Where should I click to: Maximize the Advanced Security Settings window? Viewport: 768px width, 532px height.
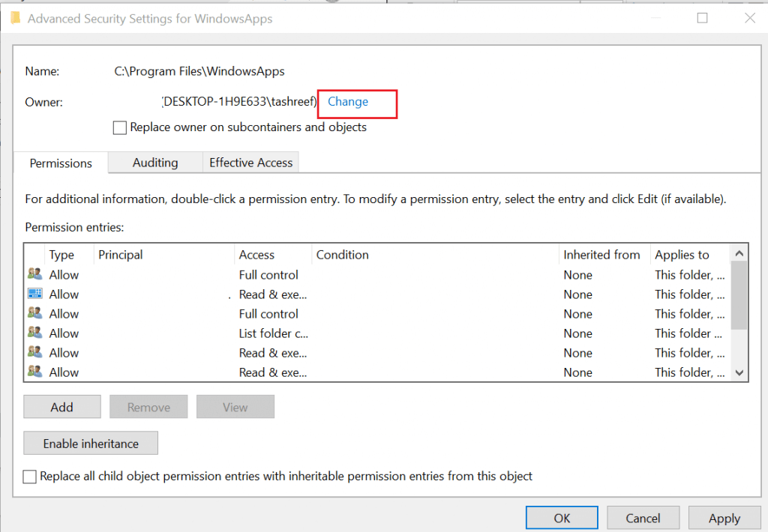(x=703, y=19)
